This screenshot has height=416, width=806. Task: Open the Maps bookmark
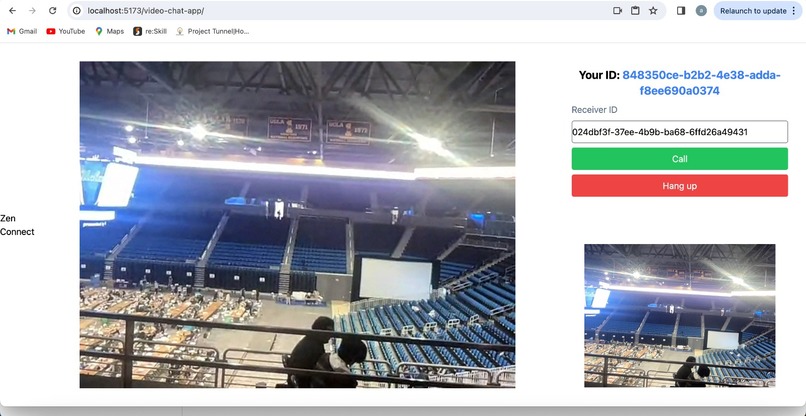(109, 31)
